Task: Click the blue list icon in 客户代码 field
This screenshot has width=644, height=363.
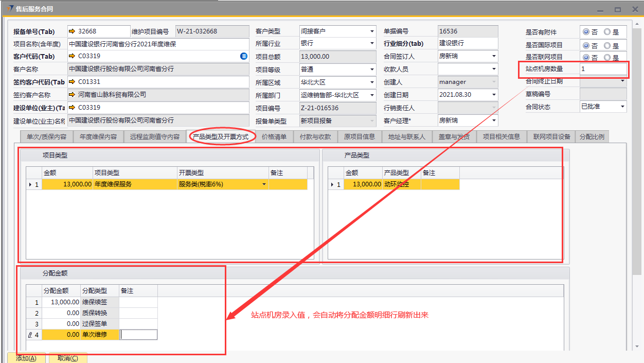Action: (x=244, y=56)
